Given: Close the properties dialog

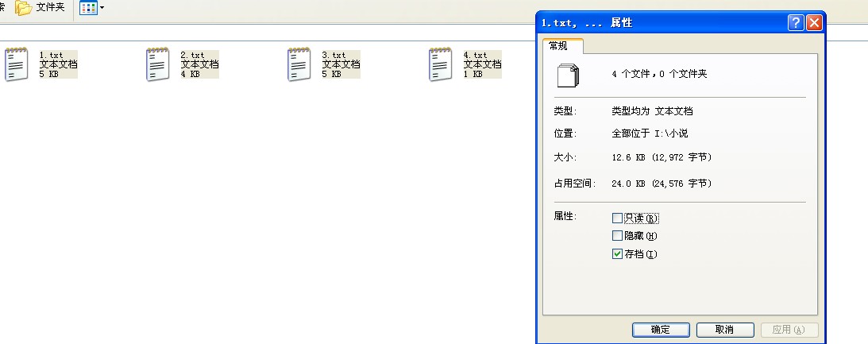Looking at the screenshot, I should [x=814, y=23].
